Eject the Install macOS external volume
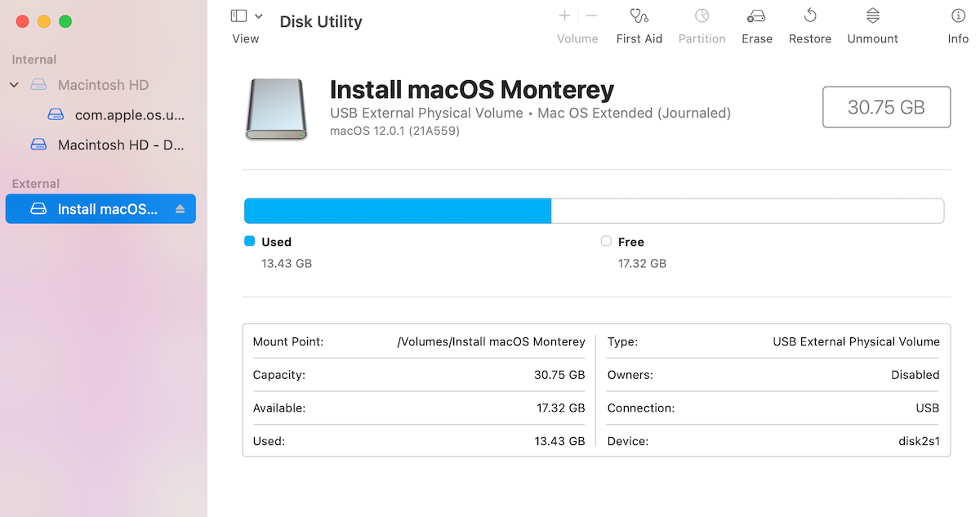Screen dimensions: 980x517 (180, 209)
